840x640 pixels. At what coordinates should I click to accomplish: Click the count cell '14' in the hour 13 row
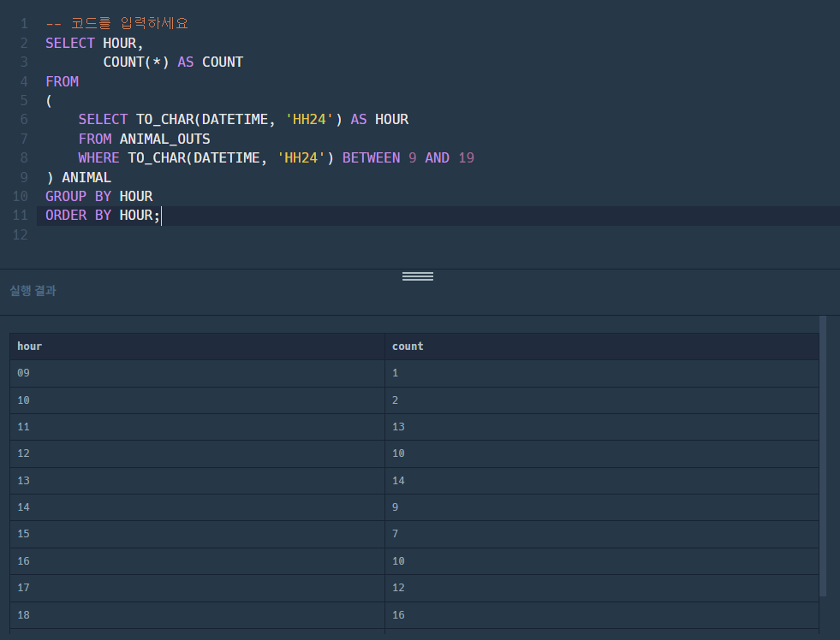pos(602,481)
